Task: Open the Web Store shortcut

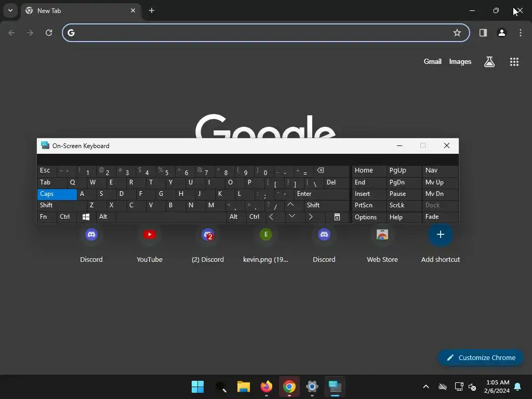Action: tap(382, 244)
